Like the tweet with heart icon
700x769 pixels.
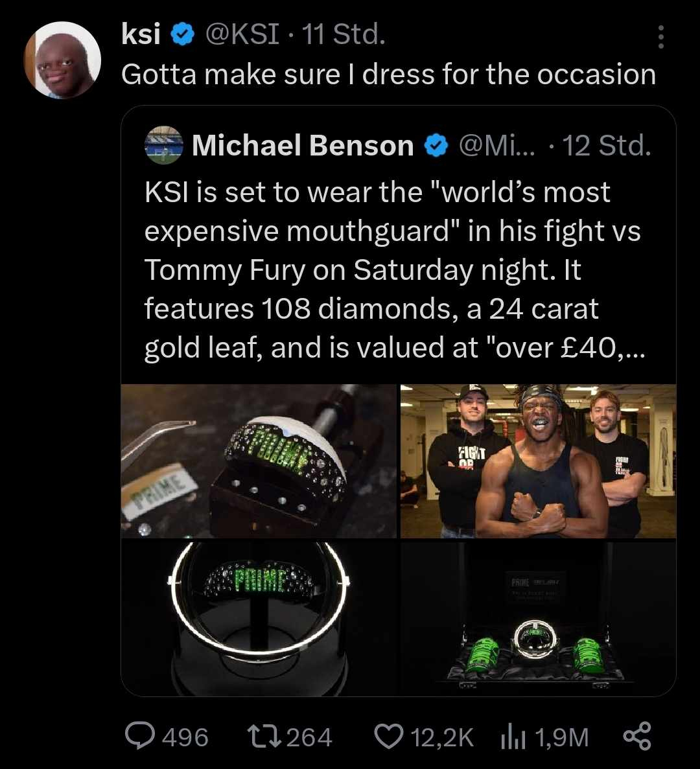point(389,737)
